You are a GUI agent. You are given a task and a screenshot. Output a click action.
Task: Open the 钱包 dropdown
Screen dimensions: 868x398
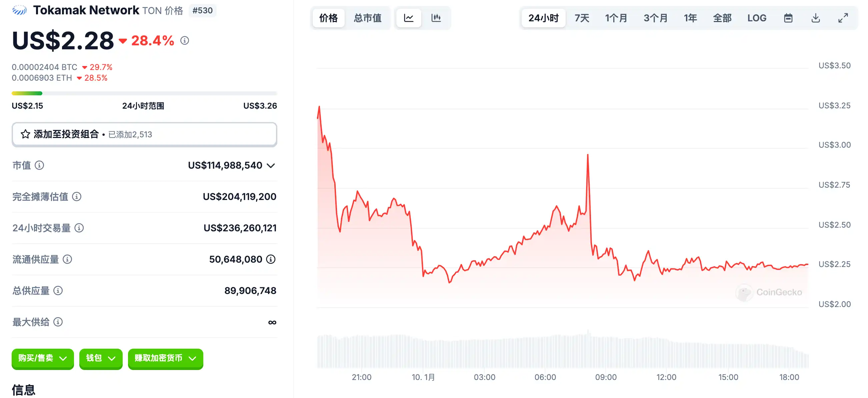(x=101, y=358)
